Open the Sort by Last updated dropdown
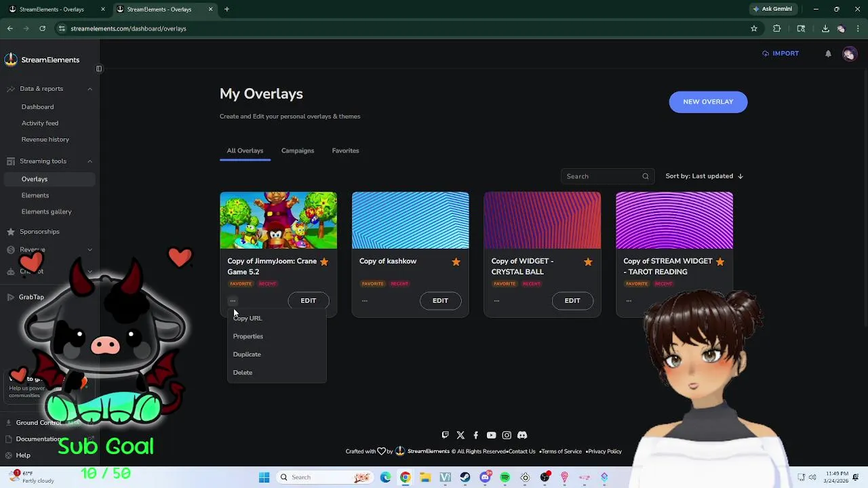868x488 pixels. point(704,176)
